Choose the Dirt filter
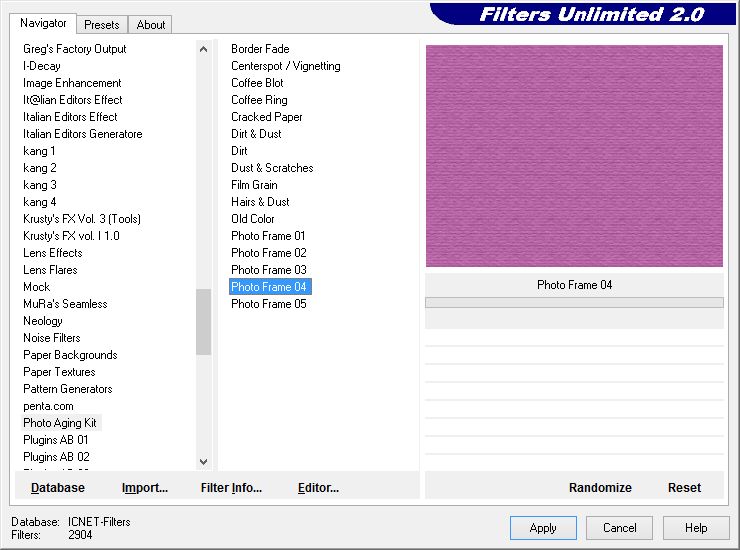Image resolution: width=740 pixels, height=550 pixels. [x=239, y=151]
